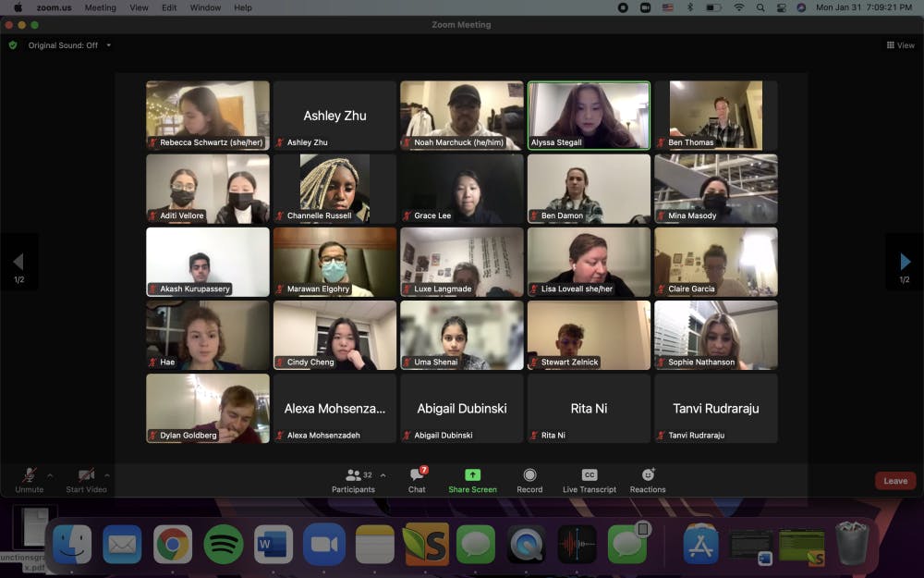Start recording with the Record icon
Viewport: 924px width, 578px height.
click(x=529, y=475)
